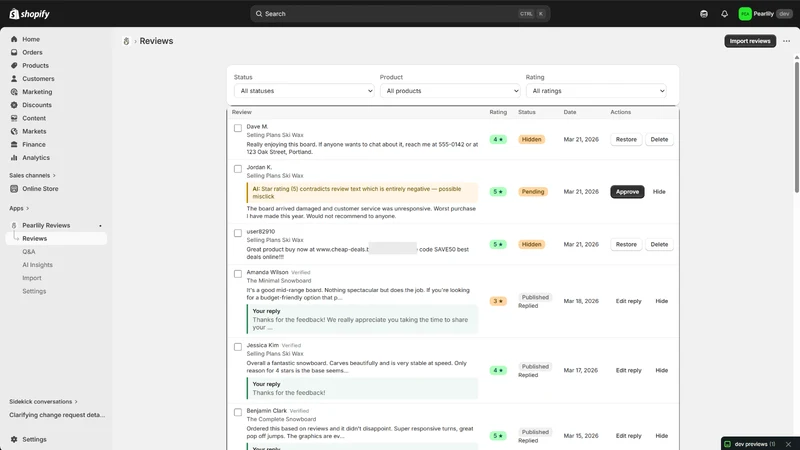
Task: Select user82910 review checkbox
Action: click(238, 233)
